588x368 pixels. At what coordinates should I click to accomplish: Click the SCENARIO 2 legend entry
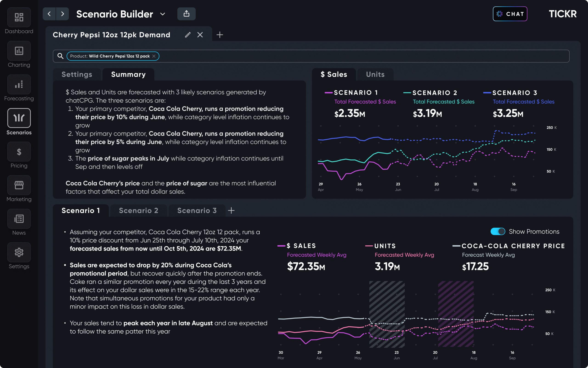point(430,93)
